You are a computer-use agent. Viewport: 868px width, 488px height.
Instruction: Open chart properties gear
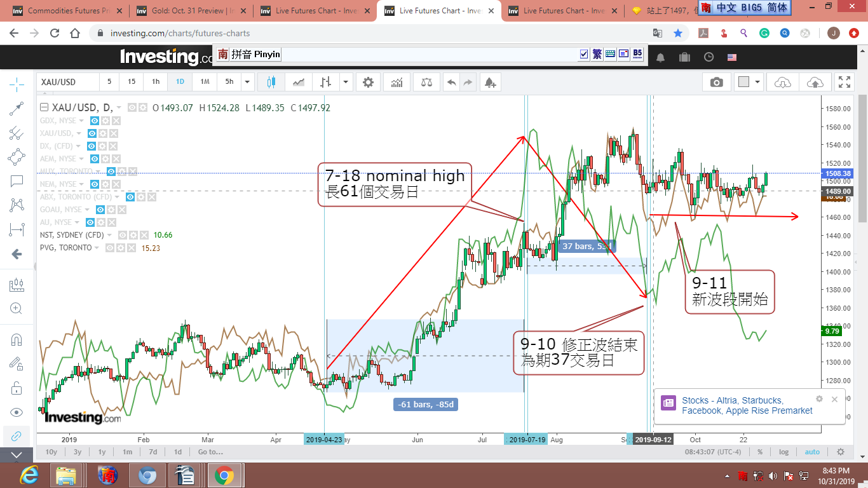point(369,82)
